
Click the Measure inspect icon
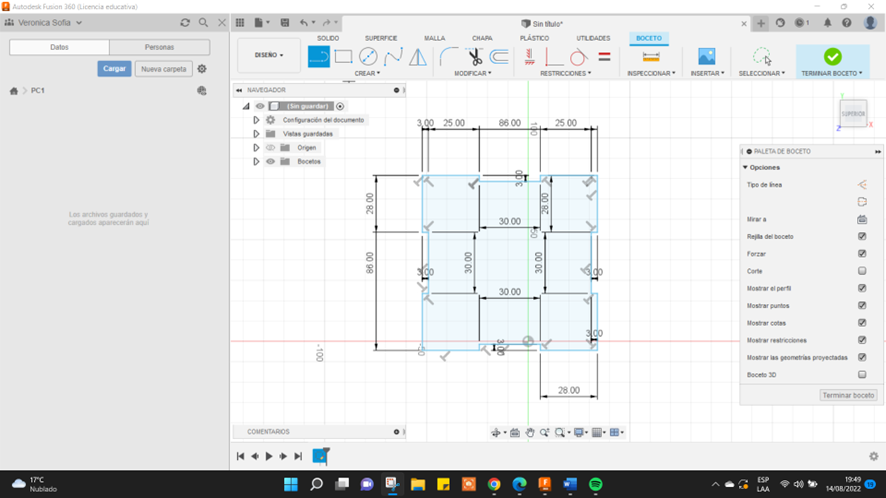(651, 57)
